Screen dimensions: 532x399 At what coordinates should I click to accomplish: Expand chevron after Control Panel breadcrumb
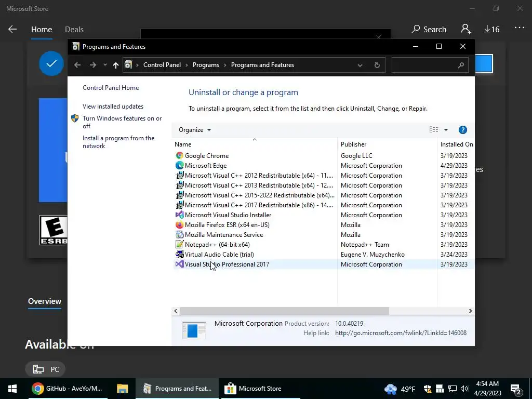187,65
